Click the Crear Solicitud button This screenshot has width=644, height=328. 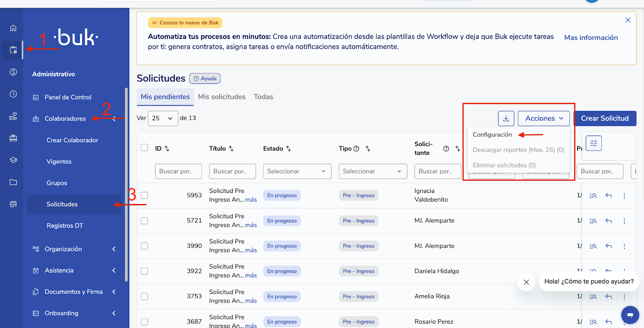(x=605, y=118)
